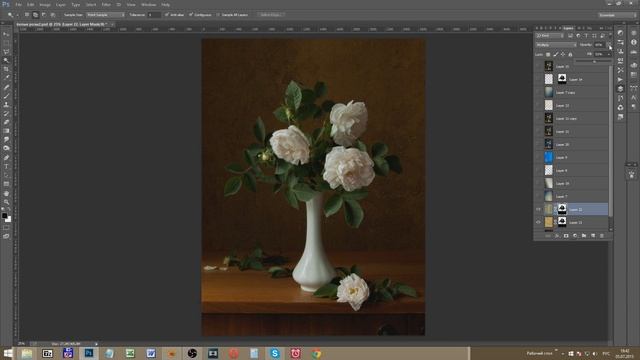This screenshot has width=640, height=360.
Task: Select the Zoom tool in the toolbox
Action: coord(6,202)
